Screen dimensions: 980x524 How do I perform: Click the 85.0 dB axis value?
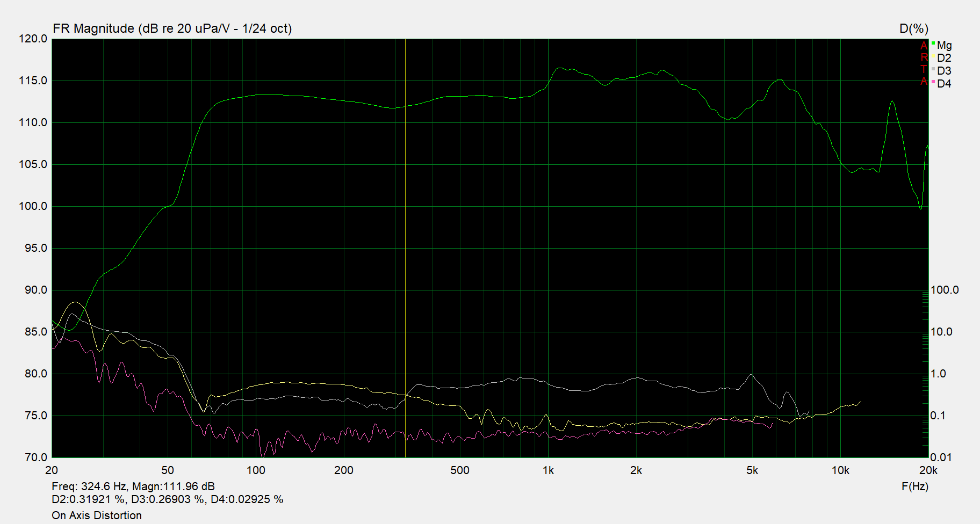tap(36, 332)
